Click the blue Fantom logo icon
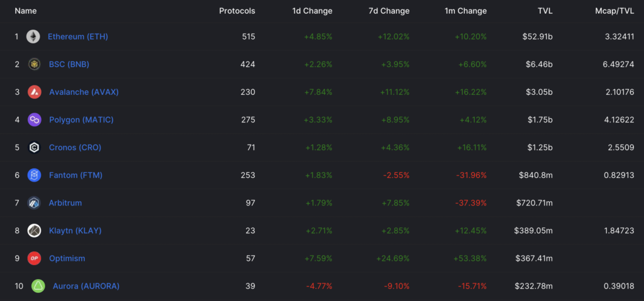 point(35,175)
